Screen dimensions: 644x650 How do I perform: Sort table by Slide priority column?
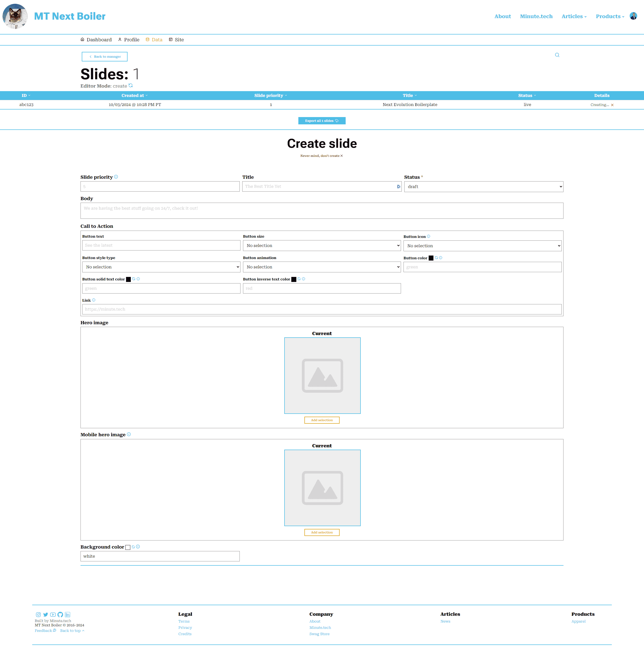[x=271, y=96]
